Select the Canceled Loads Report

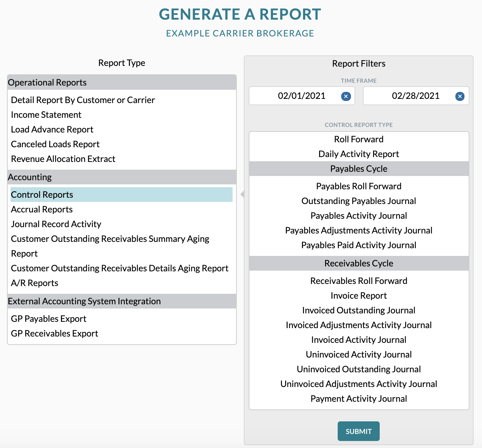tap(55, 144)
